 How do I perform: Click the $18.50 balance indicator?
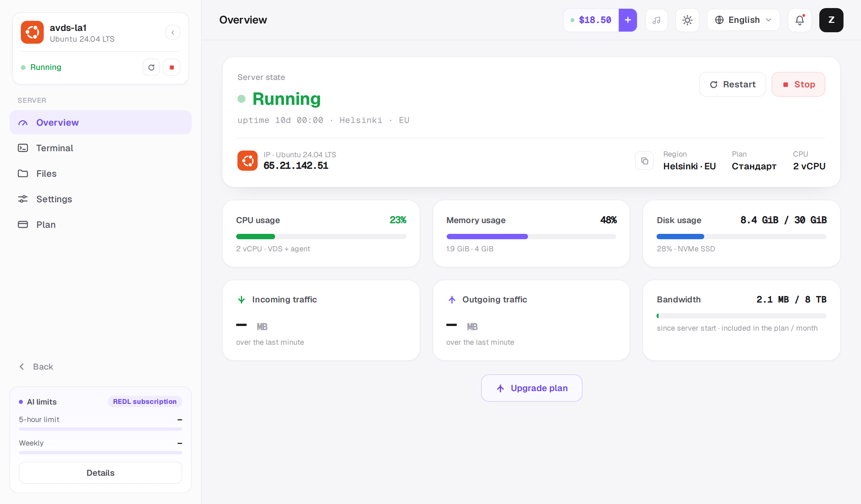point(591,20)
